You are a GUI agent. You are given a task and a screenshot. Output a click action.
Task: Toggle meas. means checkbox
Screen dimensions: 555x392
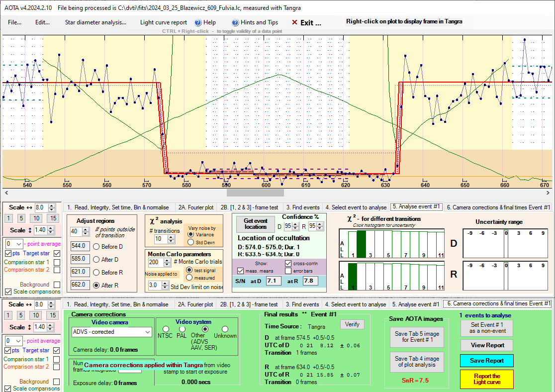pos(241,271)
